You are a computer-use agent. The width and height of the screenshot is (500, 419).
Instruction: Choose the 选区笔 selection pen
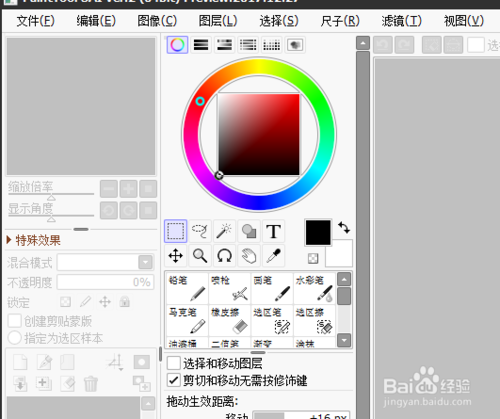(272, 320)
